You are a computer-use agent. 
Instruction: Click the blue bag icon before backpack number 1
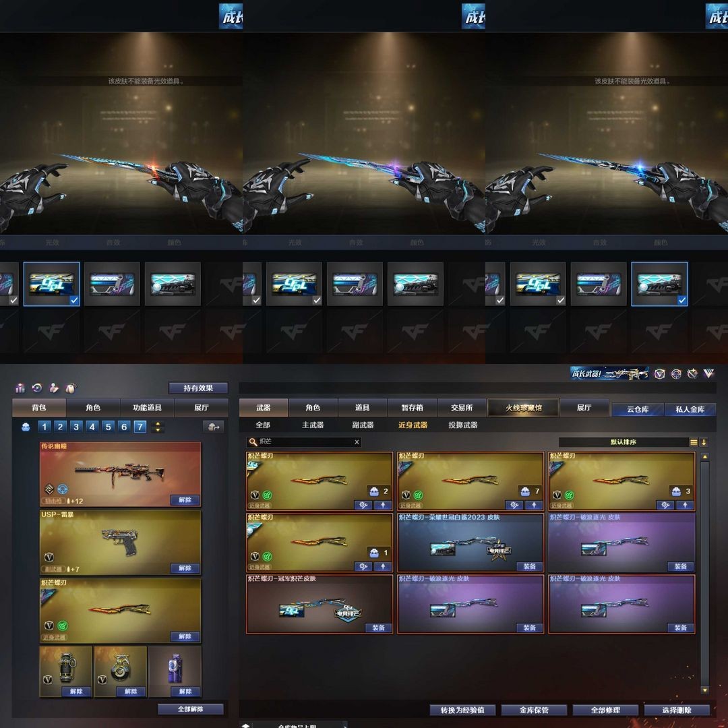click(26, 427)
